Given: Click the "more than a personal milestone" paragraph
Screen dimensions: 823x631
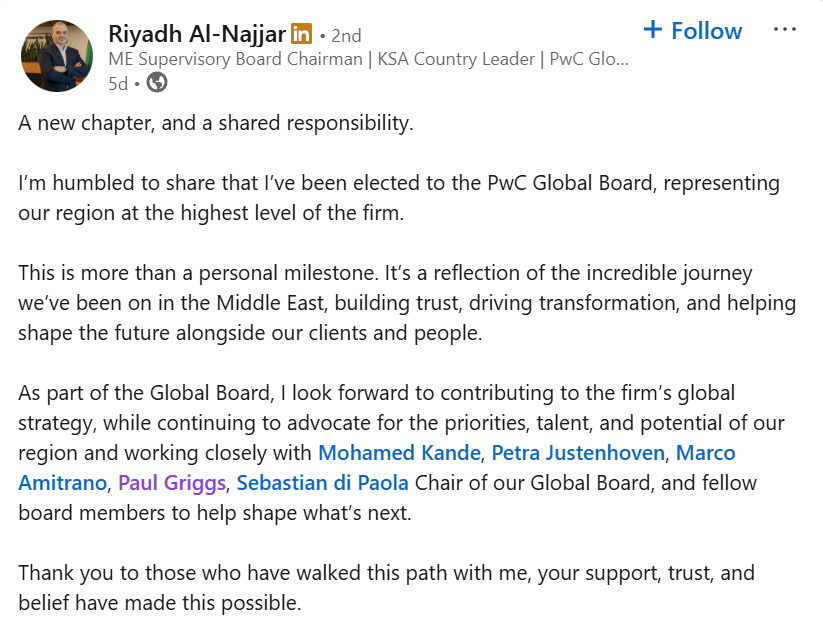Looking at the screenshot, I should pos(407,303).
